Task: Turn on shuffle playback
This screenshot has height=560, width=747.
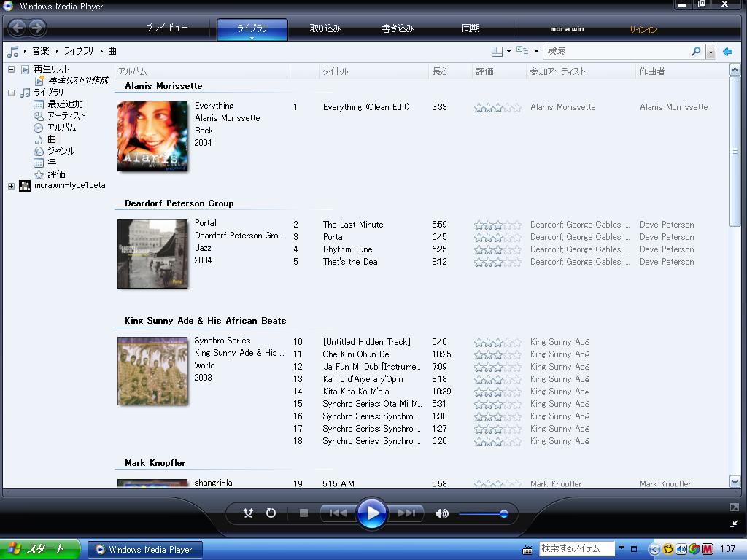Action: coord(248,513)
